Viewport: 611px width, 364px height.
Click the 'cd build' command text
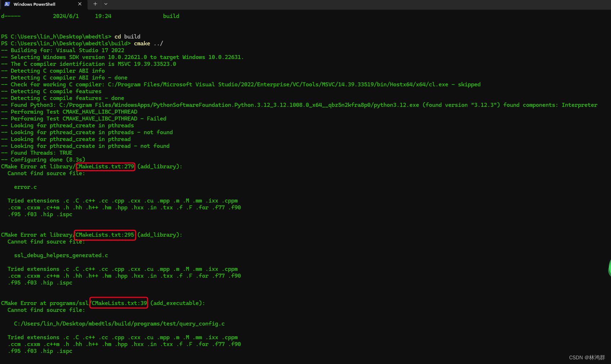coord(127,36)
